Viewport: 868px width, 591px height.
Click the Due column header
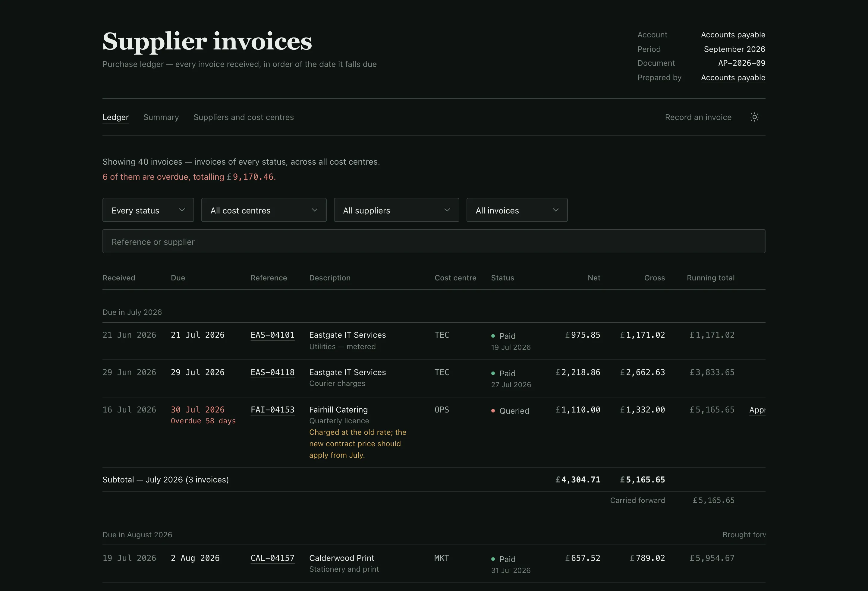pyautogui.click(x=178, y=278)
